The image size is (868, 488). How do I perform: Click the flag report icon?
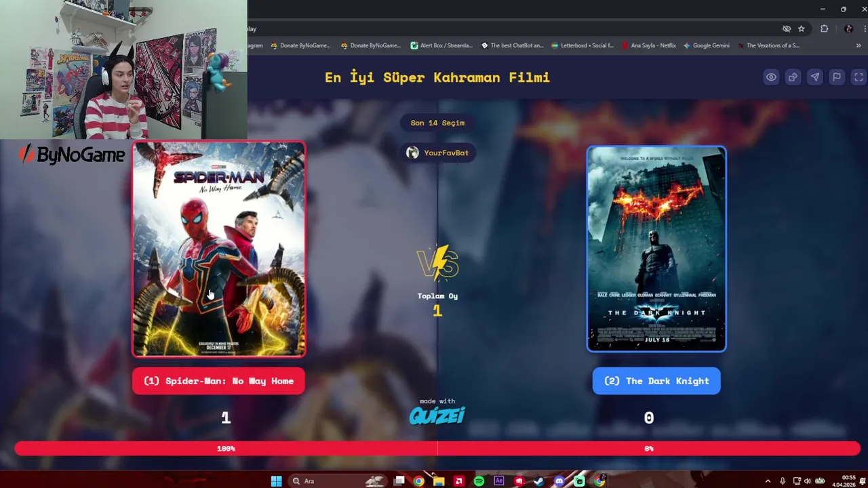tap(837, 77)
